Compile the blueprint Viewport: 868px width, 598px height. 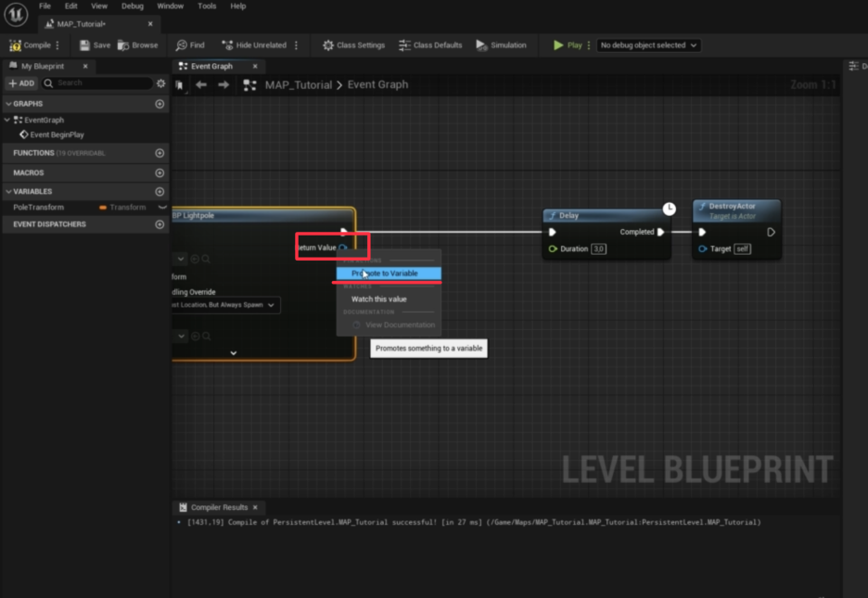[31, 45]
